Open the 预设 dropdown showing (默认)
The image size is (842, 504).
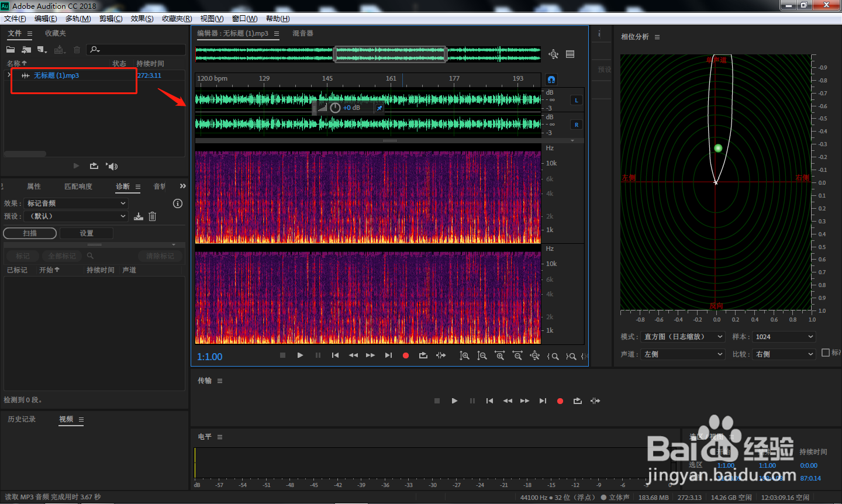76,216
